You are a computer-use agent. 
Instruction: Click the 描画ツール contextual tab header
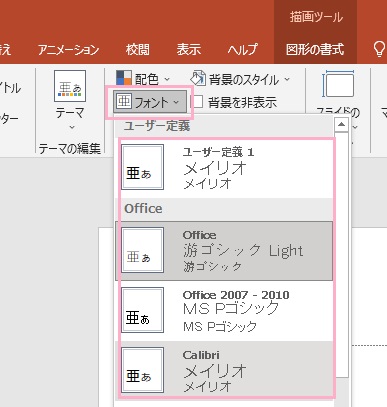[x=316, y=17]
